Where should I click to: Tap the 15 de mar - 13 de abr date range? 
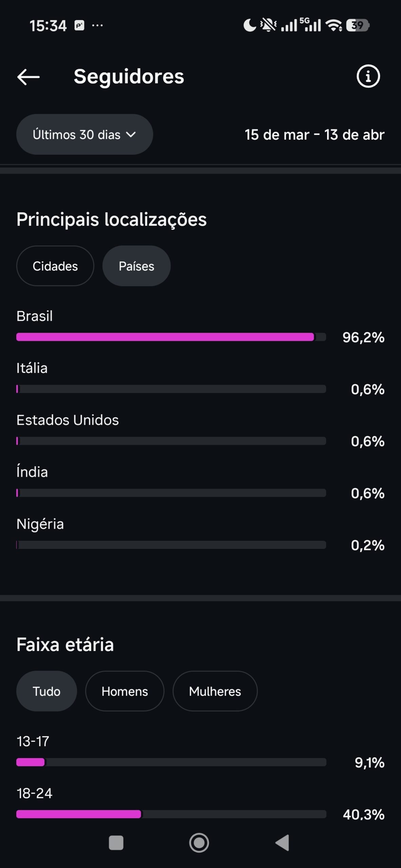314,135
